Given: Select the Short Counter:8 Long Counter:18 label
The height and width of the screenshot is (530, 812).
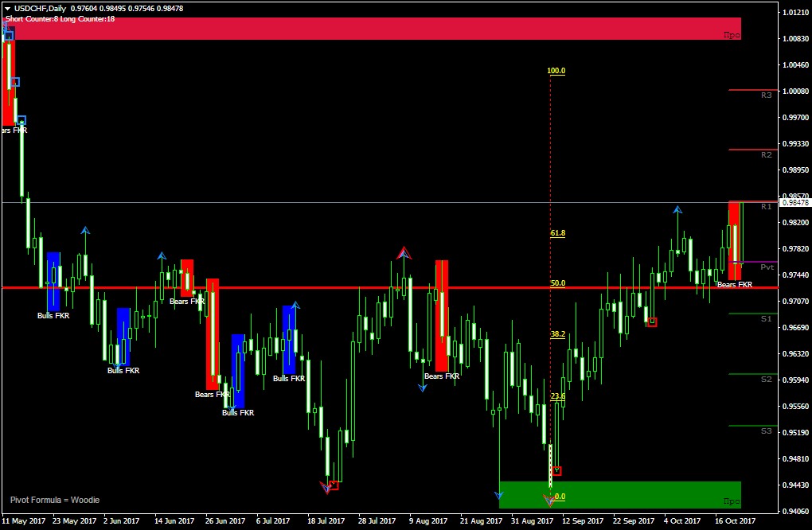Looking at the screenshot, I should [x=60, y=18].
